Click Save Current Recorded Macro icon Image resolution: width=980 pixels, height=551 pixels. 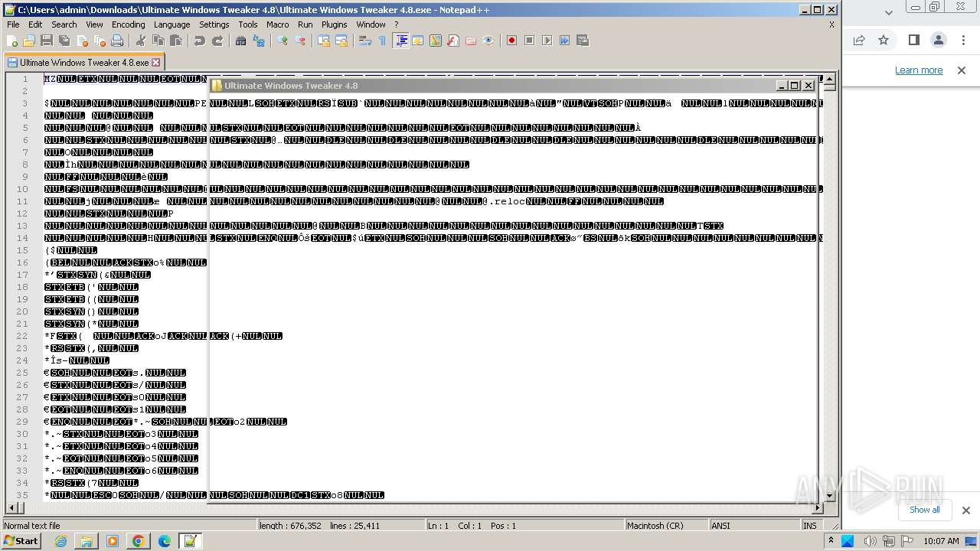coord(583,41)
